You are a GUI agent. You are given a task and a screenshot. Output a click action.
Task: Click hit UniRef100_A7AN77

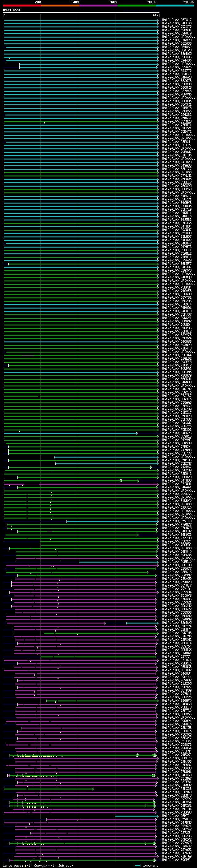click(x=176, y=524)
